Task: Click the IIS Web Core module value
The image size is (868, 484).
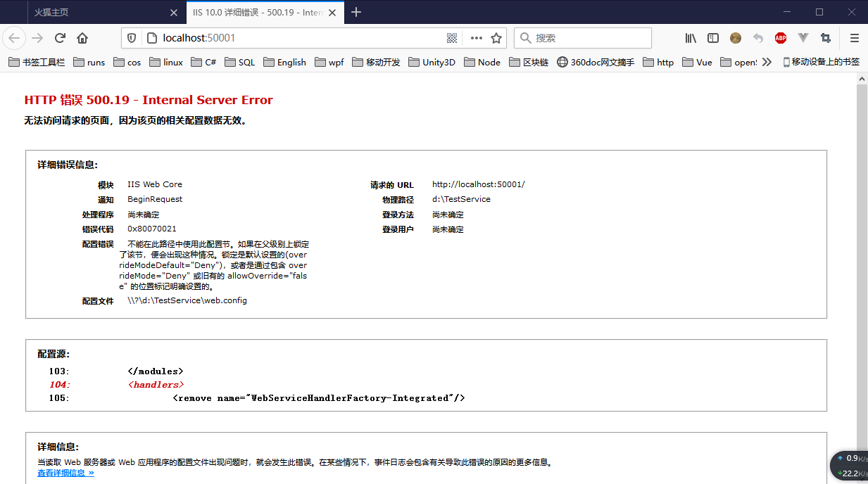Action: point(155,184)
